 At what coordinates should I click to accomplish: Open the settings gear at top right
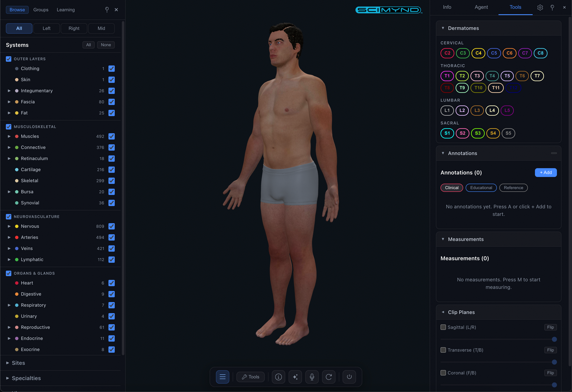coord(540,7)
